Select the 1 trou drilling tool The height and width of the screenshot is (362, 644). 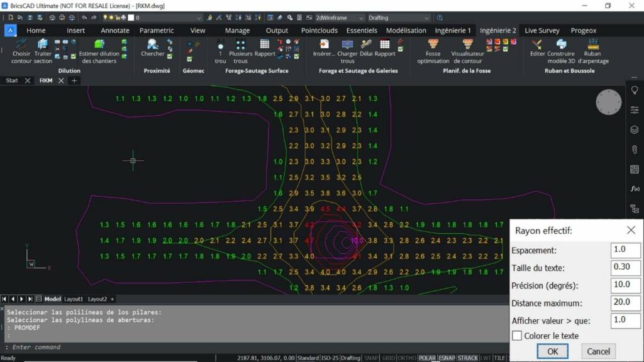click(220, 52)
